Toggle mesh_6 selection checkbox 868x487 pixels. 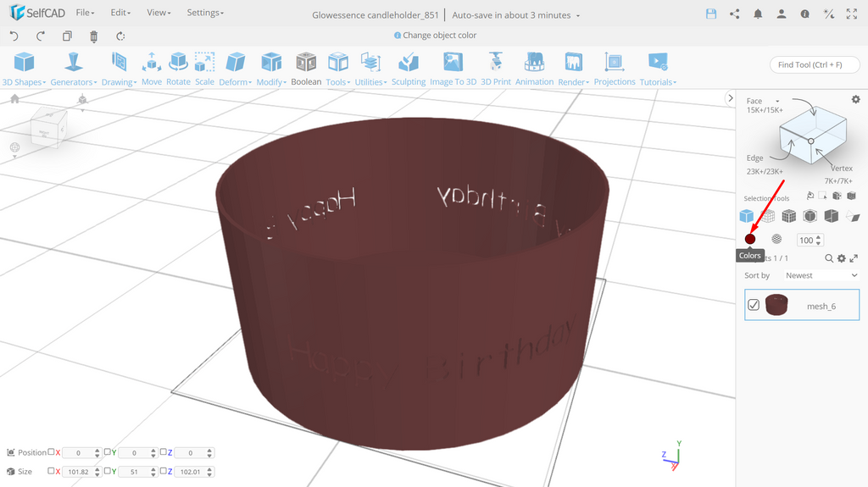click(754, 305)
